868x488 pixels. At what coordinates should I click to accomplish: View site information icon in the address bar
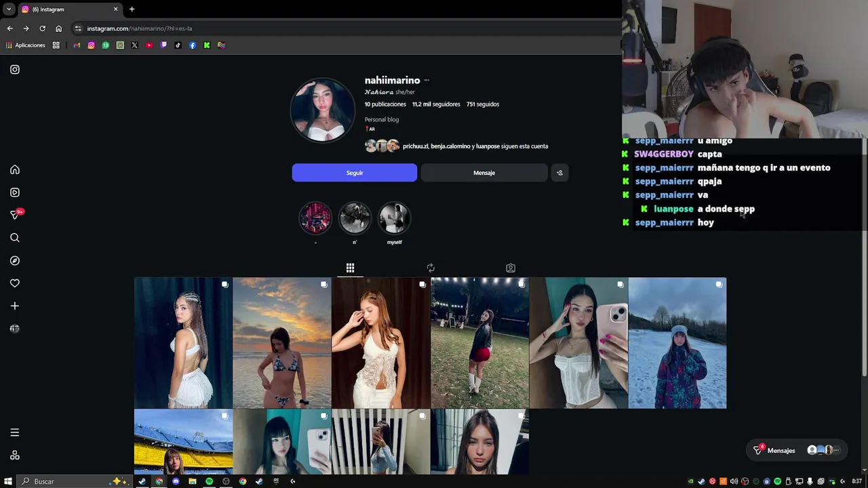pyautogui.click(x=78, y=28)
